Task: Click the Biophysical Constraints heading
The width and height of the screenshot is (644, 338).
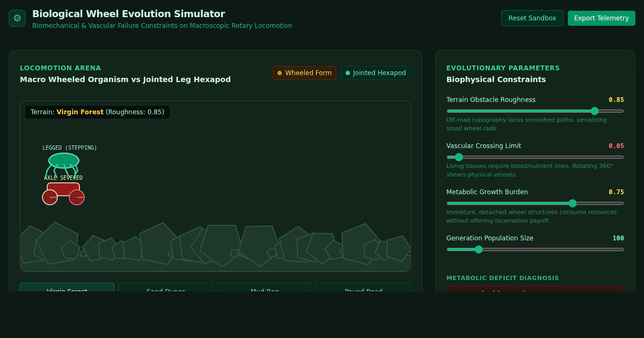Action: pyautogui.click(x=496, y=79)
